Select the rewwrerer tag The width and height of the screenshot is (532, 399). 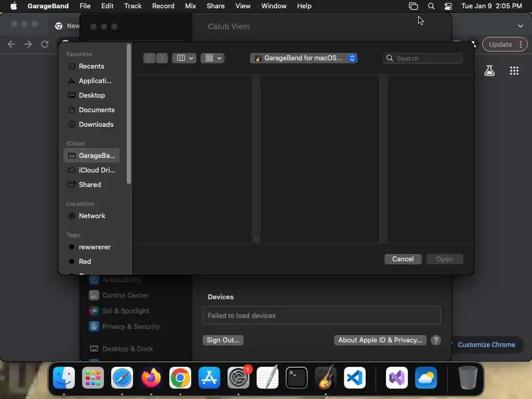pos(91,247)
